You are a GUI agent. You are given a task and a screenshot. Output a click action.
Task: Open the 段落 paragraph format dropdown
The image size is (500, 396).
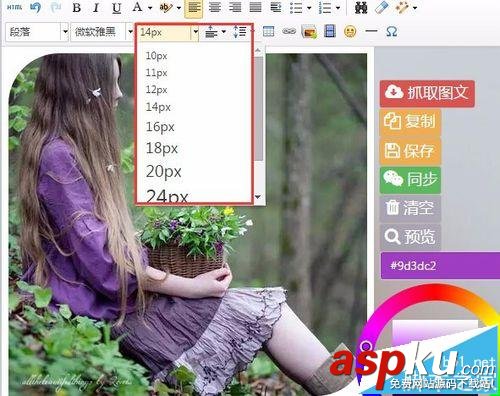click(x=37, y=32)
